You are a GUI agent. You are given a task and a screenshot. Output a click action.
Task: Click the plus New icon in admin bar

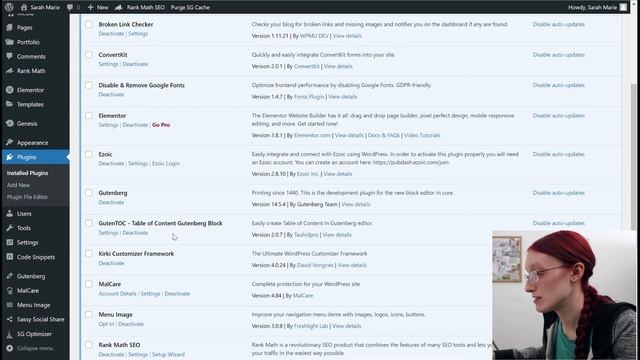point(90,7)
